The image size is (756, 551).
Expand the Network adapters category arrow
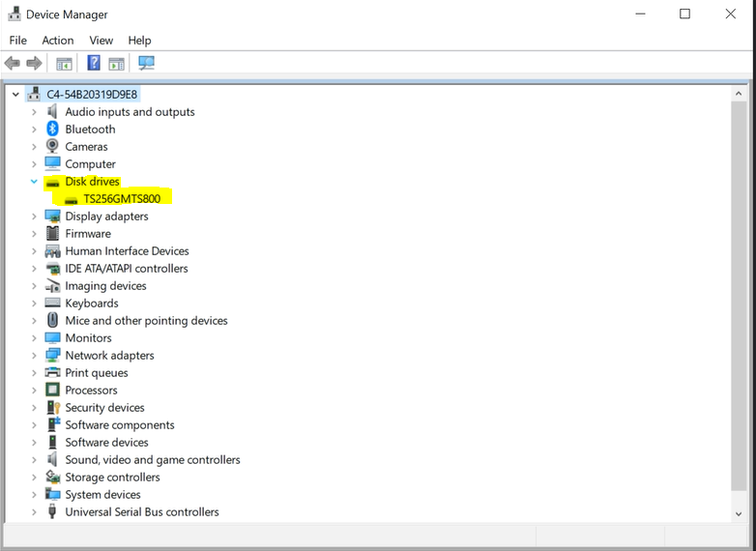tap(34, 356)
